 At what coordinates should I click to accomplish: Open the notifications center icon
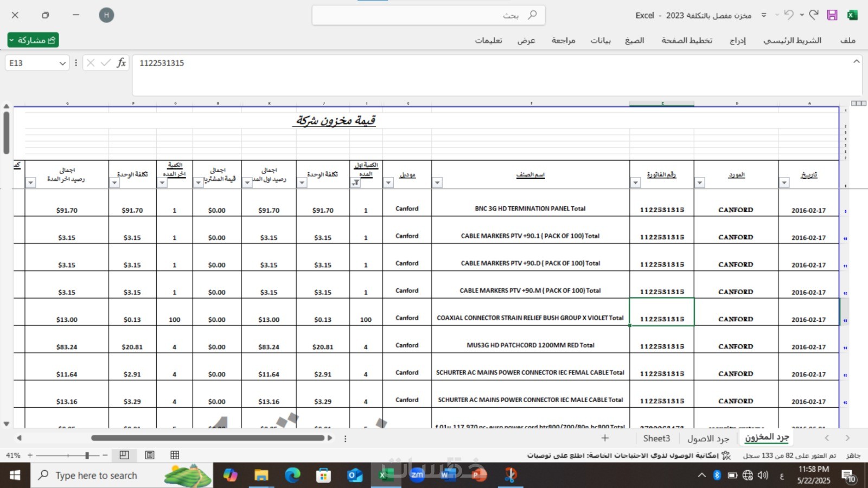click(848, 476)
